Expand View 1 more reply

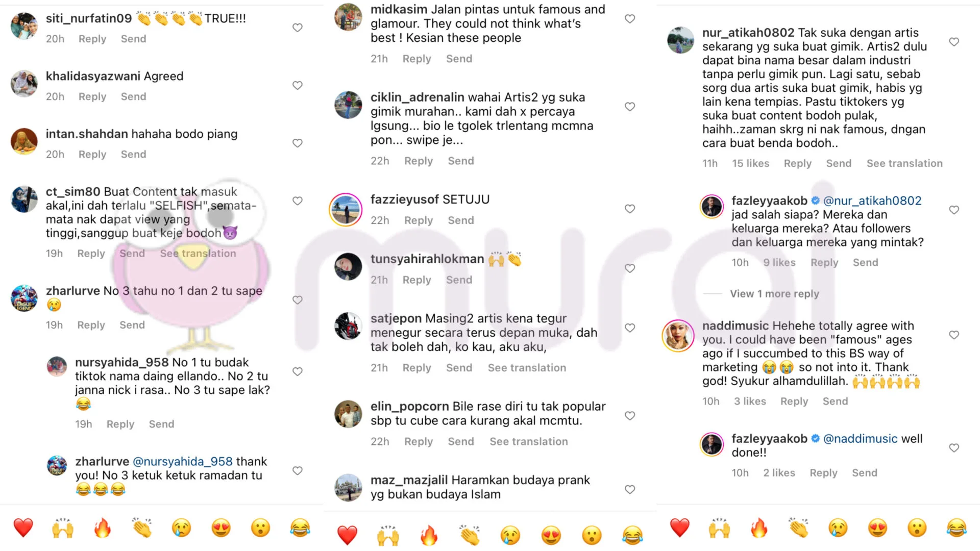click(774, 294)
